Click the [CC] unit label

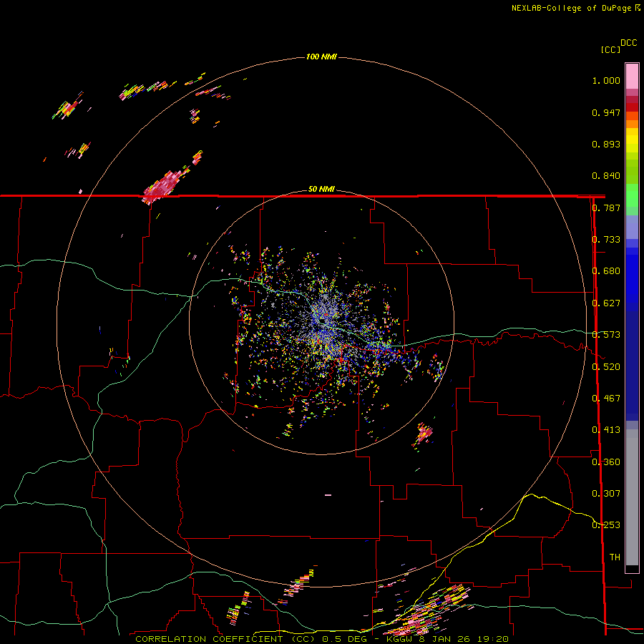(x=611, y=49)
